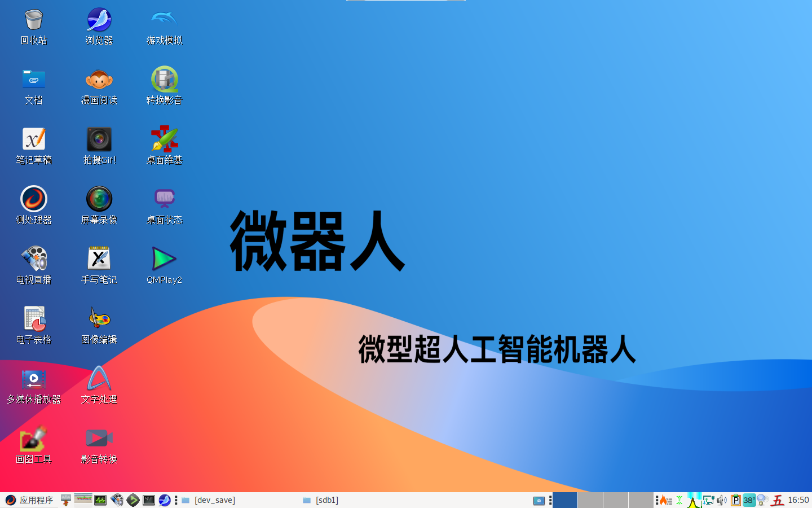Open the taskbar terminal launcher
Image resolution: width=812 pixels, height=508 pixels.
click(149, 500)
